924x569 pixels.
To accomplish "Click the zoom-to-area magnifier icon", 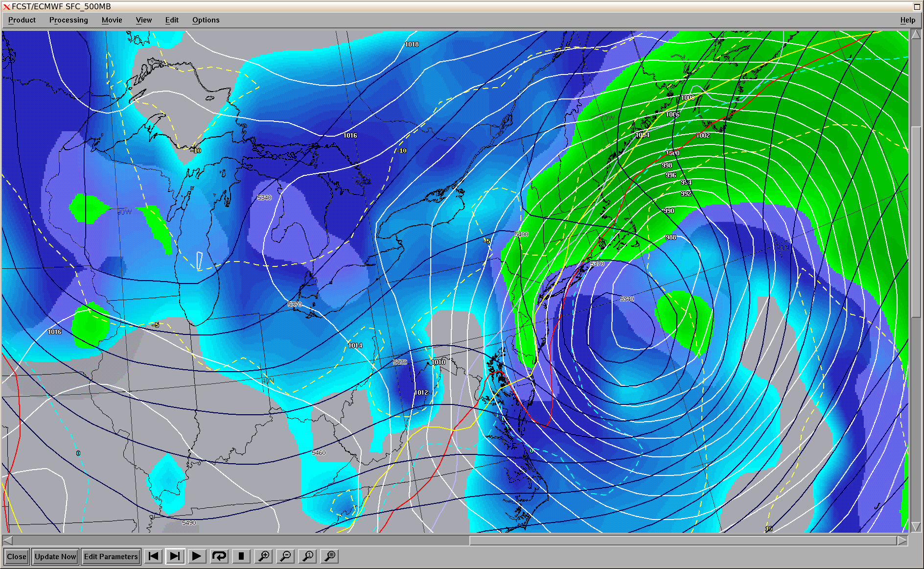I will [x=330, y=556].
